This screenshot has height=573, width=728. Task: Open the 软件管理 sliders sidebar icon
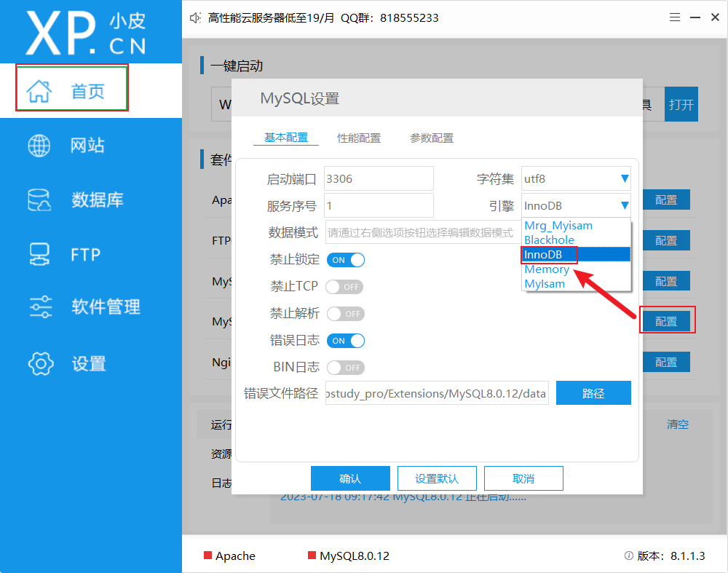click(40, 307)
